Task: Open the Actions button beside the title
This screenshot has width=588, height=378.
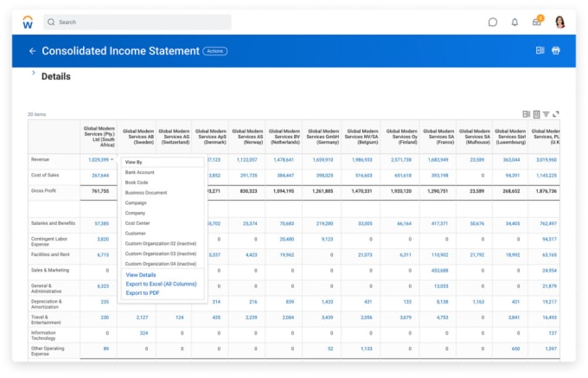Action: pos(214,51)
